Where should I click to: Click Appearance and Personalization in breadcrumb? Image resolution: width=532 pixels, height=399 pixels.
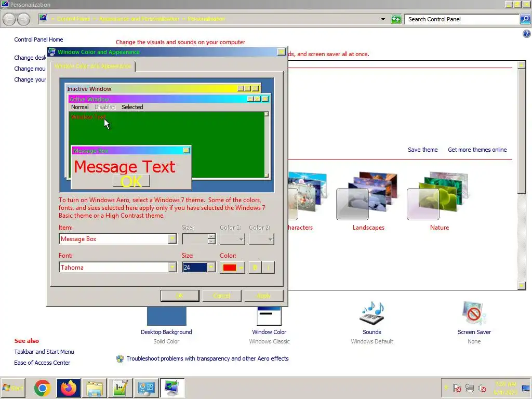pos(139,19)
